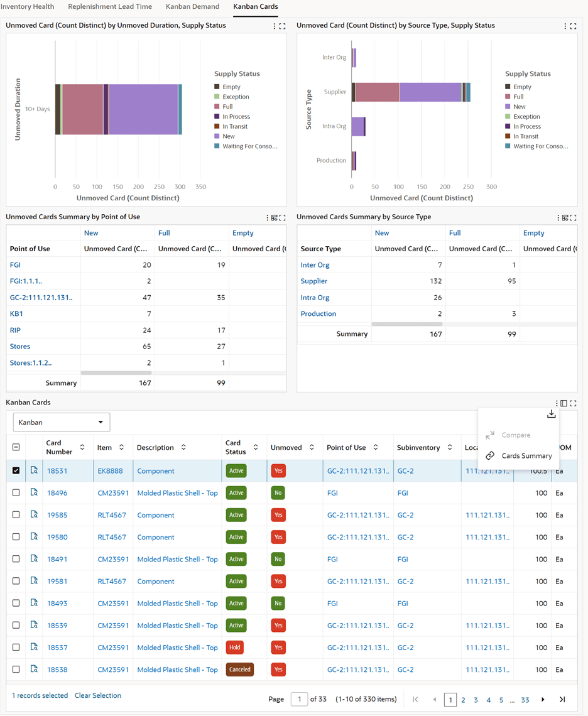Sort by Card Number column
The width and height of the screenshot is (588, 716).
[82, 447]
